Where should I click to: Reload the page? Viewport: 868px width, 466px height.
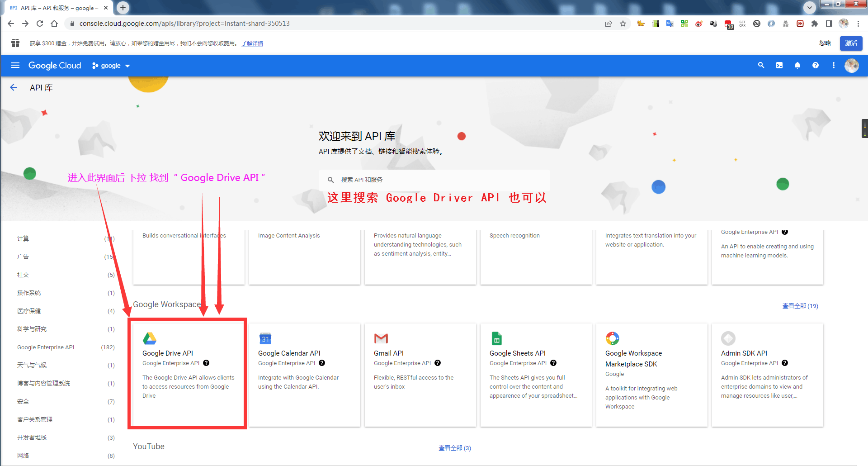coord(40,23)
